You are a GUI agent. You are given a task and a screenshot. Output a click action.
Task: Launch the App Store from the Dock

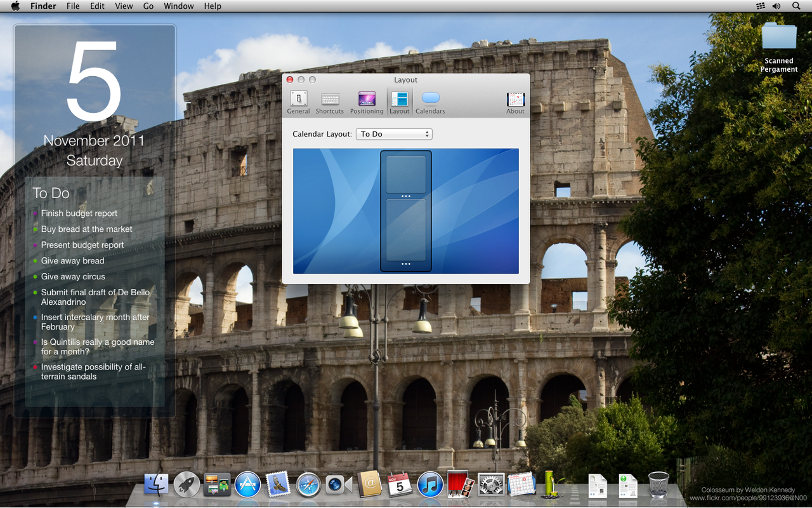pos(247,485)
